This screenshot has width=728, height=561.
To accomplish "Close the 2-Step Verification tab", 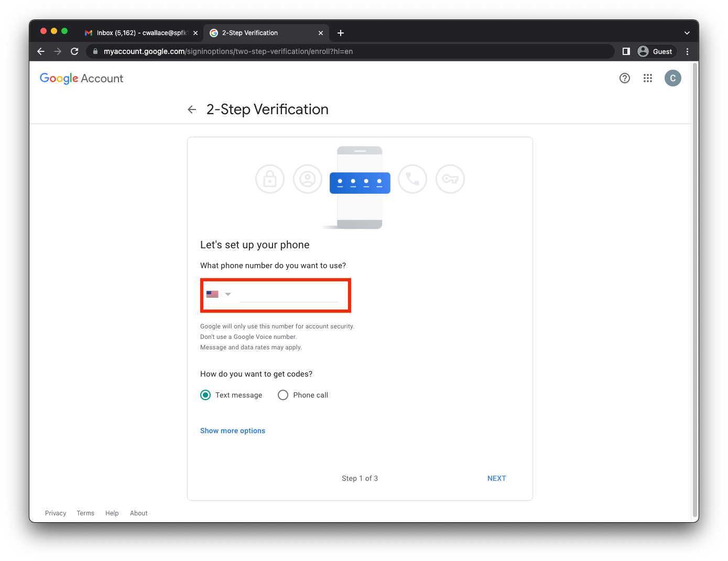I will pyautogui.click(x=321, y=33).
